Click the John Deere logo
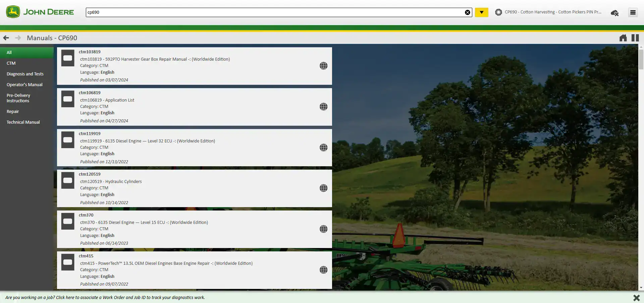Image resolution: width=644 pixels, height=303 pixels. pyautogui.click(x=40, y=12)
